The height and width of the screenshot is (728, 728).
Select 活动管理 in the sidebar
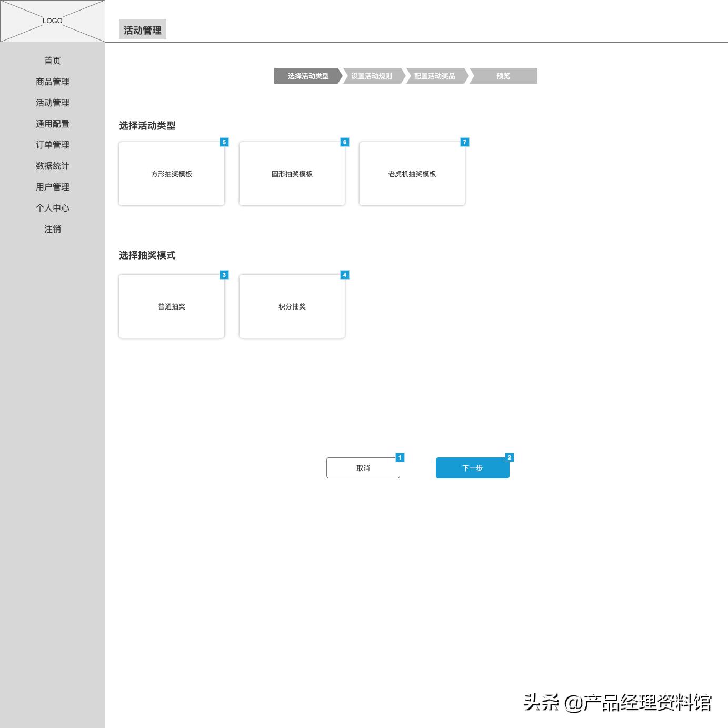tap(52, 103)
